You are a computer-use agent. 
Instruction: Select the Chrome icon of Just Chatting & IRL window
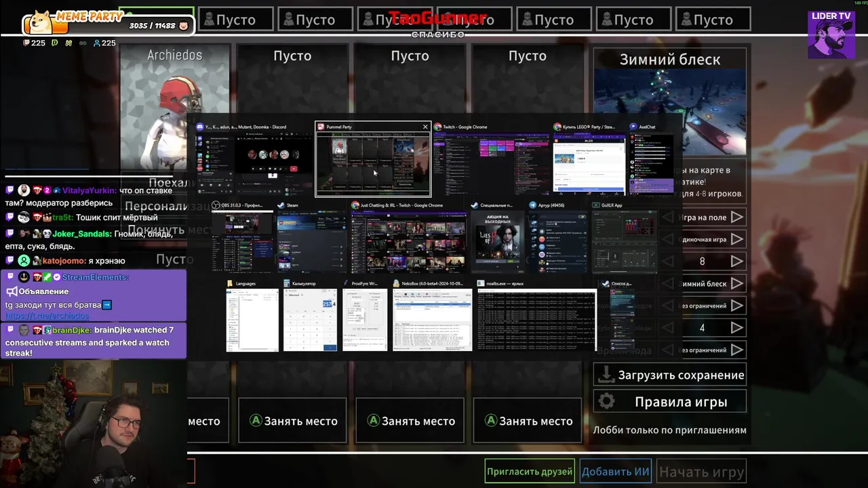tap(355, 205)
